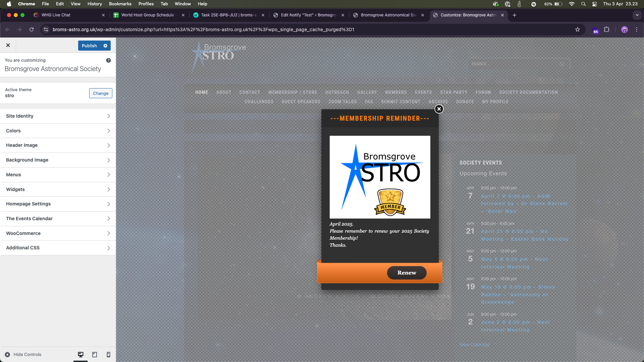Click the Stro member logo image
644x362 pixels.
pos(380,177)
